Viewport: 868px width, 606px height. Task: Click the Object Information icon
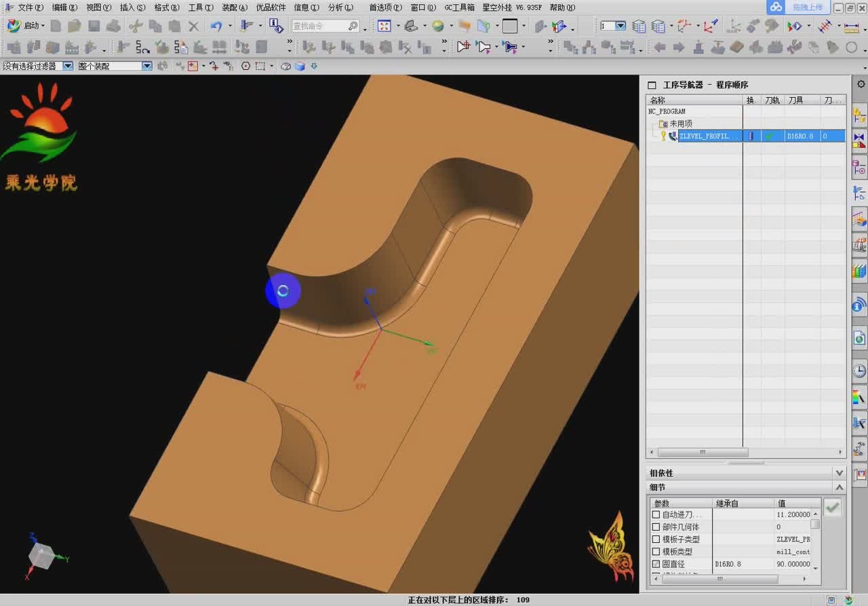click(275, 26)
